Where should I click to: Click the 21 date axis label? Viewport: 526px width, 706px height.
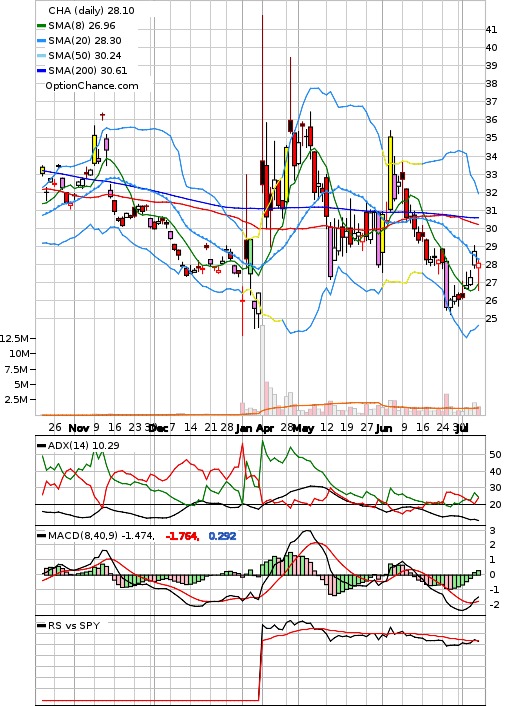coord(211,427)
